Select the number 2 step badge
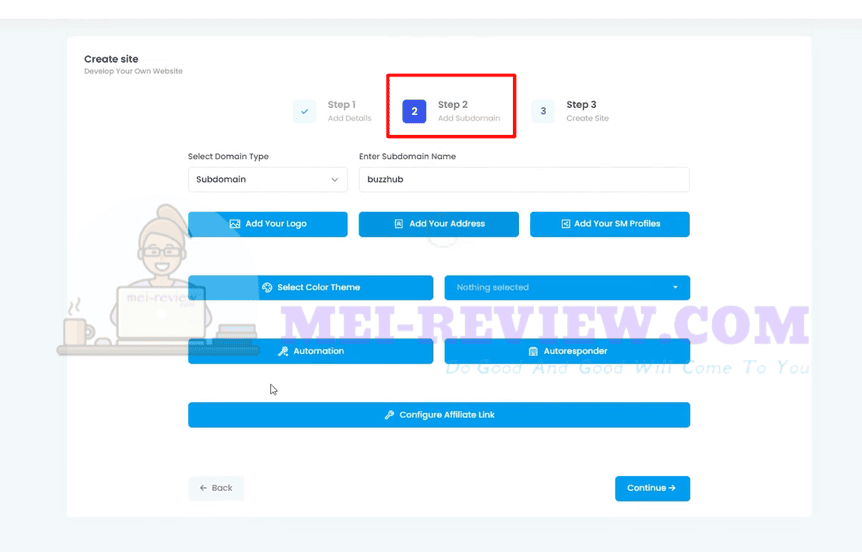Viewport: 862px width, 552px height. 414,111
